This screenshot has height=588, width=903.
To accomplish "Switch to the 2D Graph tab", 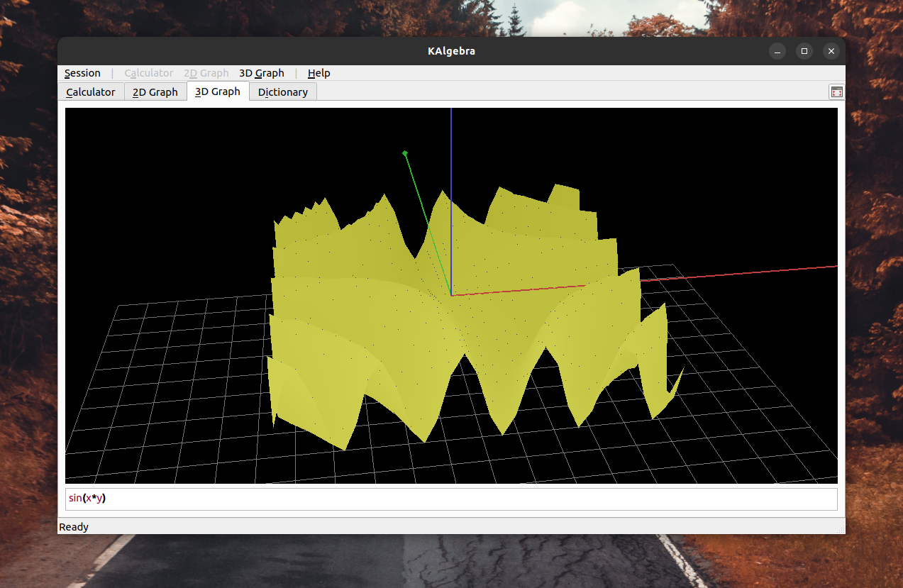I will (x=155, y=91).
